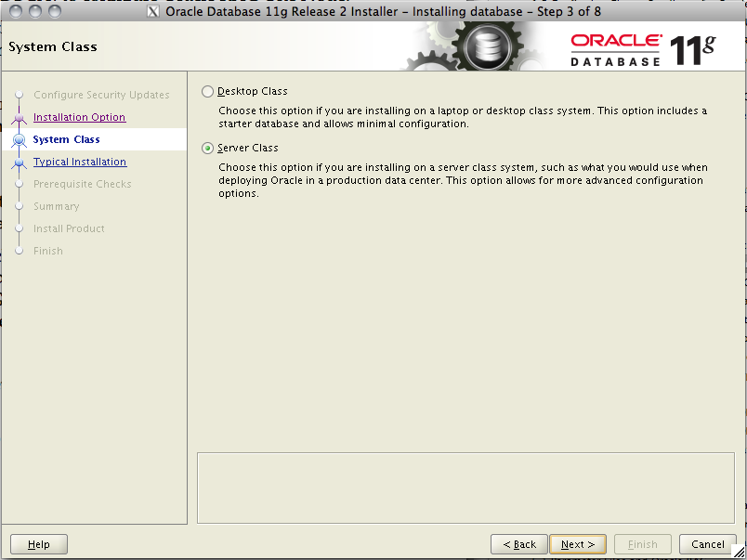Click the X icon in the title bar
This screenshot has height=560, width=747.
155,11
